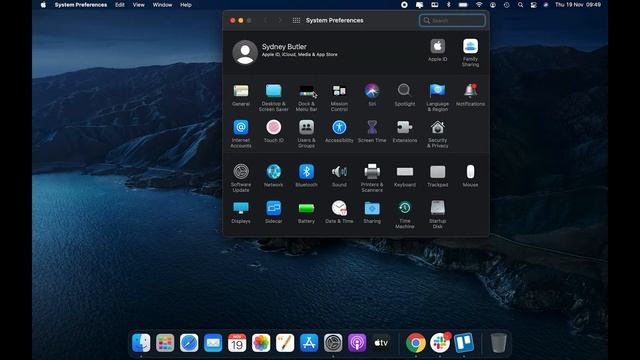
Task: Click the Sydney Butler account name
Action: (x=284, y=47)
